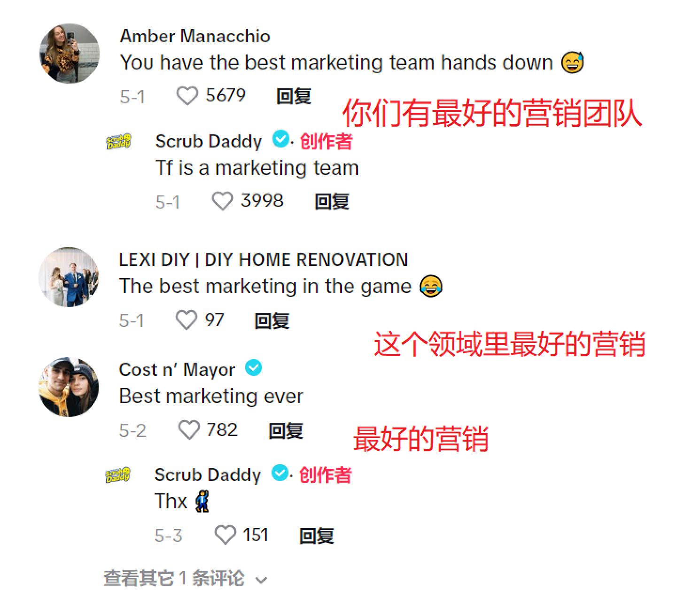Screen dimensions: 700x614
Task: Open Cost n' Mayor username link
Action: point(177,370)
